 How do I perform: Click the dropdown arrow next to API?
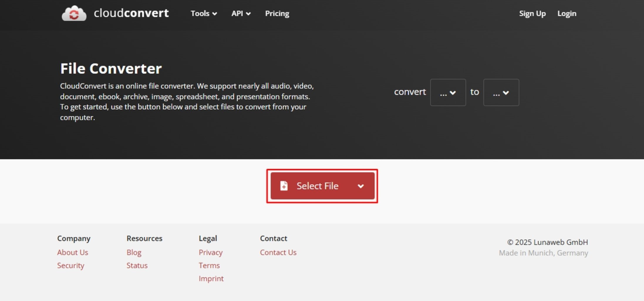pyautogui.click(x=248, y=14)
